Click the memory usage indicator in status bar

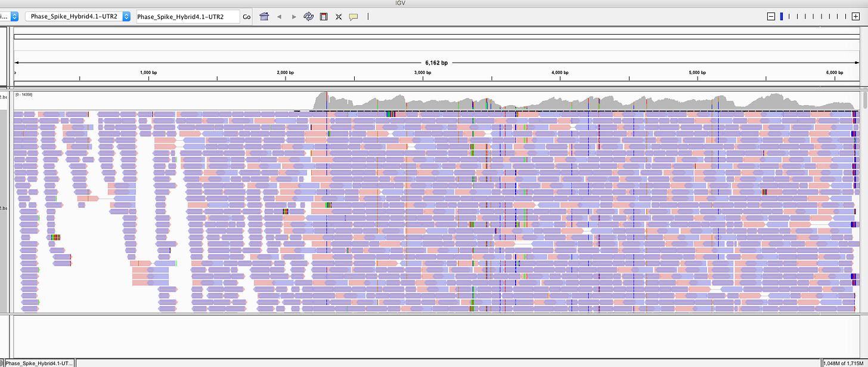click(845, 363)
